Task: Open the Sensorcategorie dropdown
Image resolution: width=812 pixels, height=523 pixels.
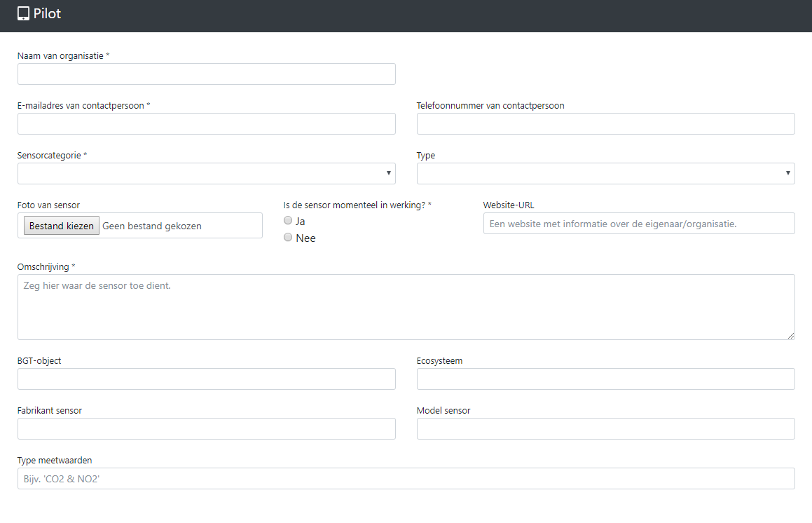Action: click(206, 173)
